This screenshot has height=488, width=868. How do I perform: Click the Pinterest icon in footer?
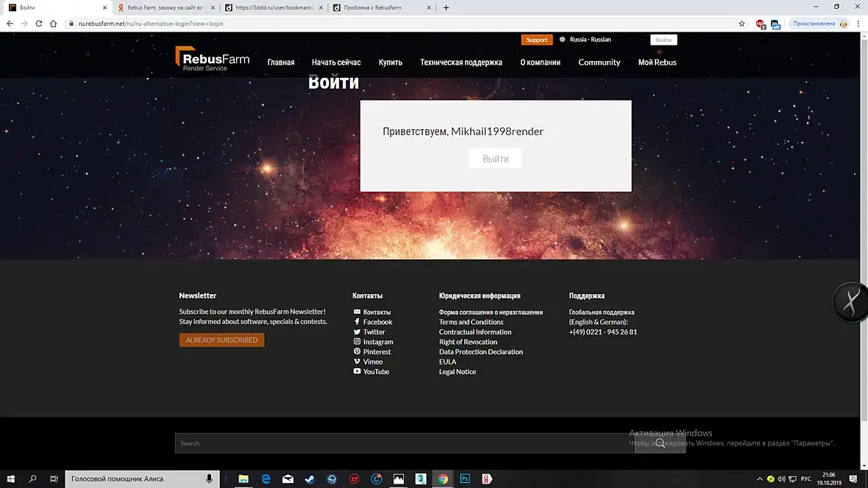point(357,351)
